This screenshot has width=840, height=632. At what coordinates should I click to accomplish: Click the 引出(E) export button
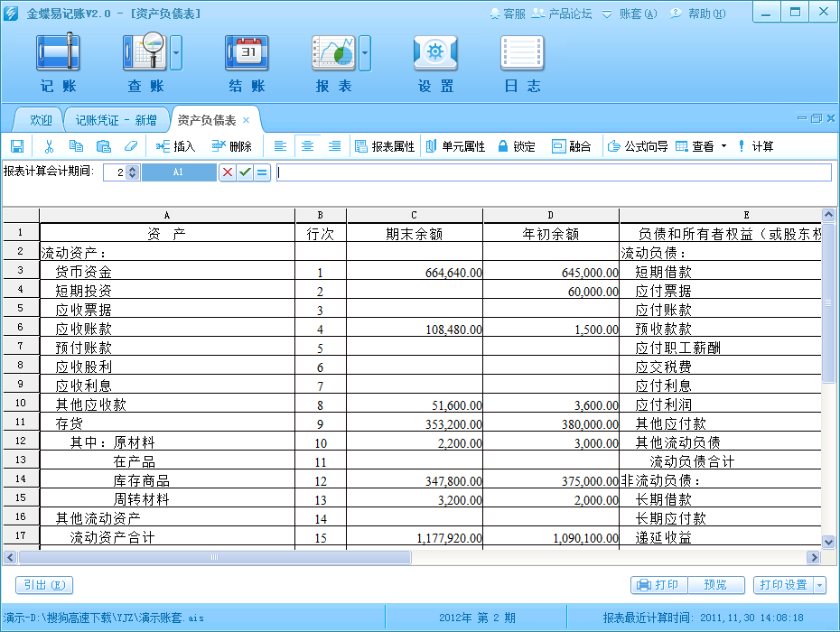click(44, 585)
